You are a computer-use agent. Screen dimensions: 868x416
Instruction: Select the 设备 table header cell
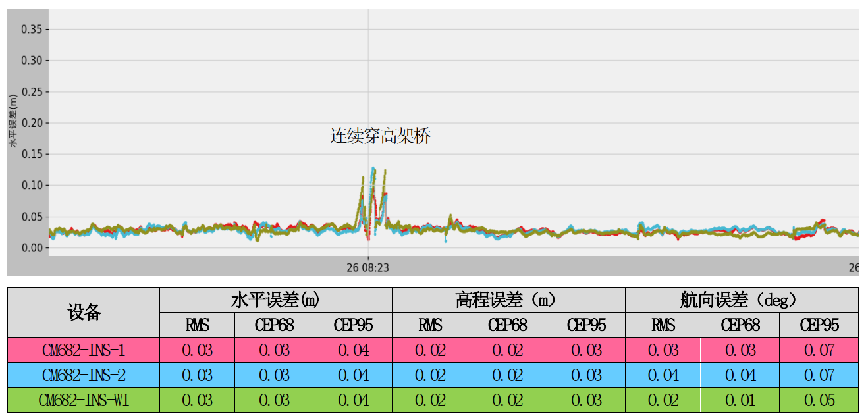pyautogui.click(x=84, y=312)
